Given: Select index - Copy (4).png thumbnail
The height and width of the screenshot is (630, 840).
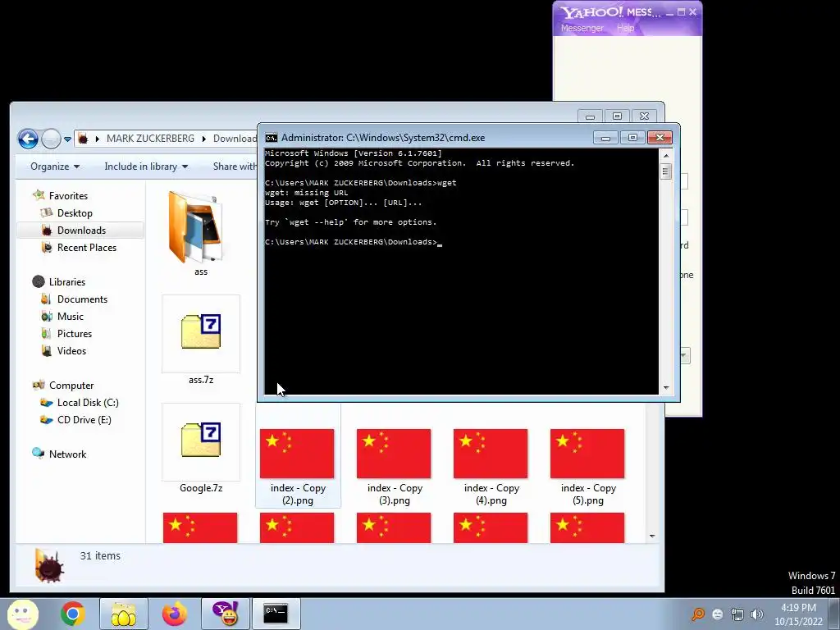Looking at the screenshot, I should [x=491, y=453].
